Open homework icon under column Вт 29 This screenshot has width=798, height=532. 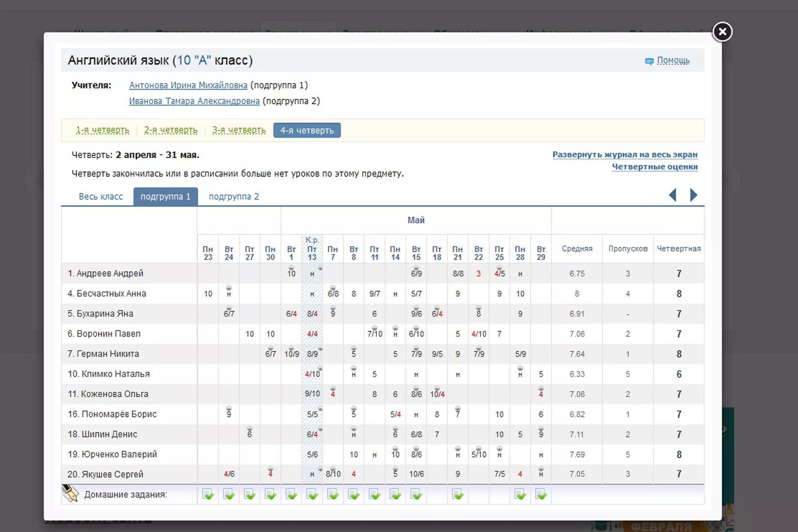pos(541,494)
